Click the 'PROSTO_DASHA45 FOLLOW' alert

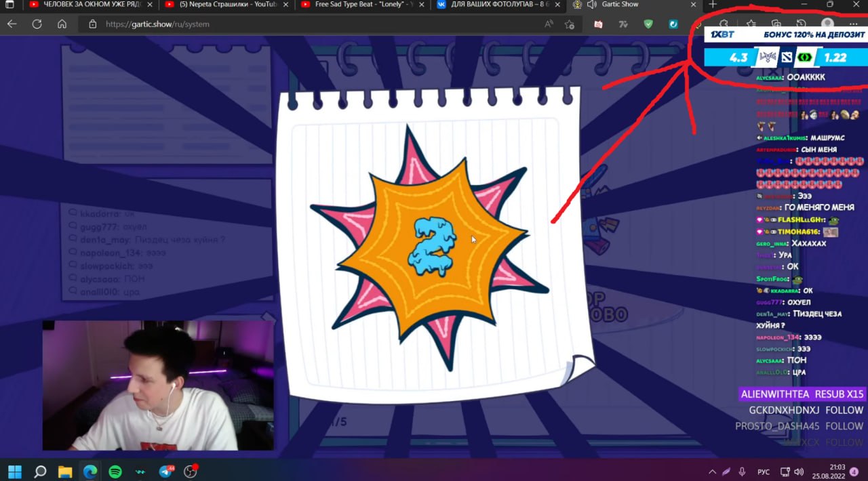[799, 426]
